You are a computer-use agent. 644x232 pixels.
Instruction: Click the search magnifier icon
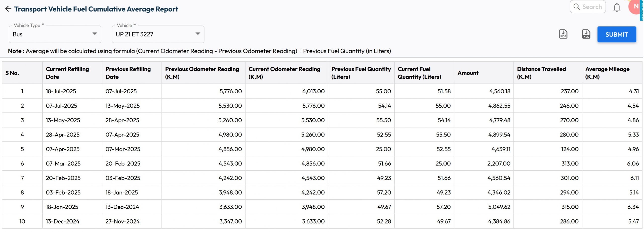pos(576,7)
